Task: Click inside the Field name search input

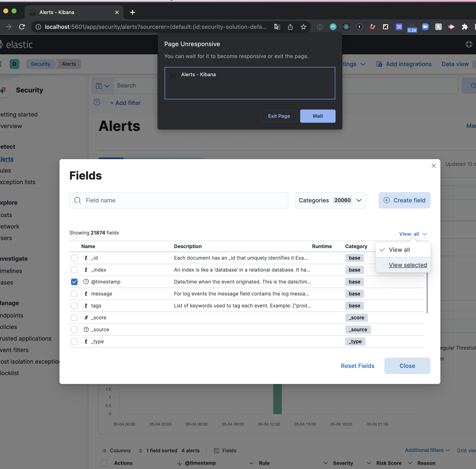Action: tap(179, 200)
